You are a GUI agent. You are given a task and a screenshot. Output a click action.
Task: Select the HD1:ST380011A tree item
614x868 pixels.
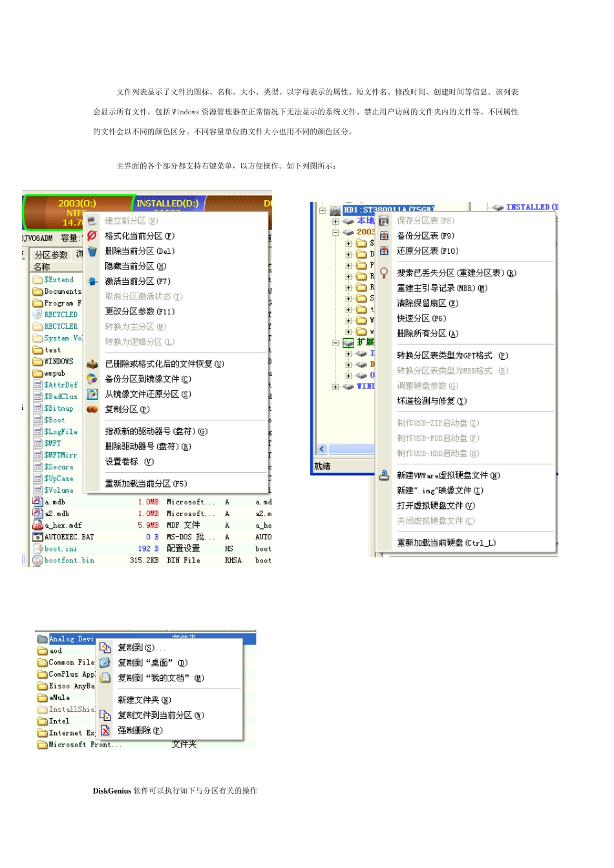388,211
